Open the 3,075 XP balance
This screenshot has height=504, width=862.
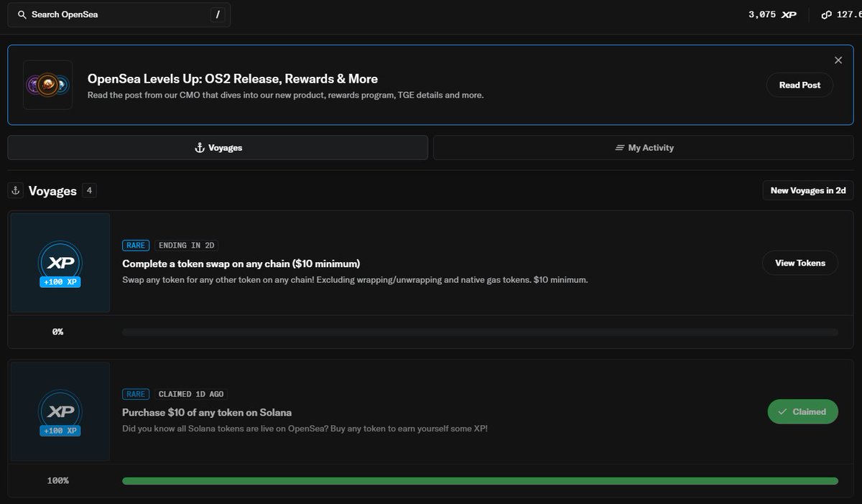772,14
